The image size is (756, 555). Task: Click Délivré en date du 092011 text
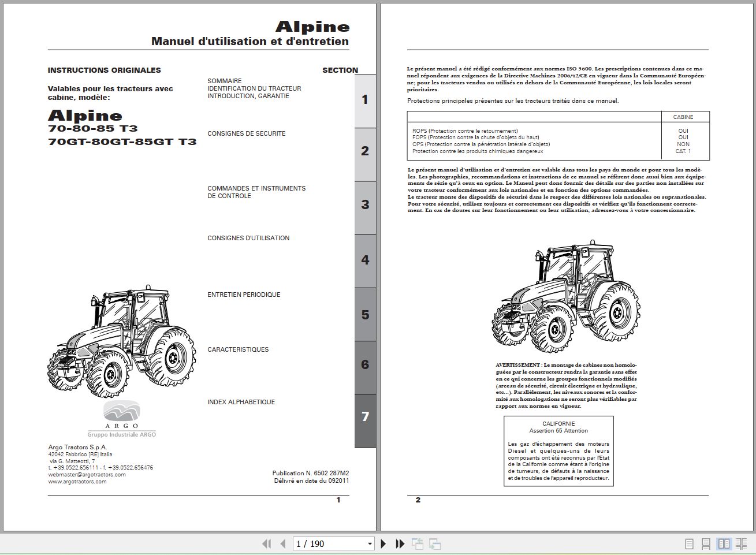click(312, 480)
